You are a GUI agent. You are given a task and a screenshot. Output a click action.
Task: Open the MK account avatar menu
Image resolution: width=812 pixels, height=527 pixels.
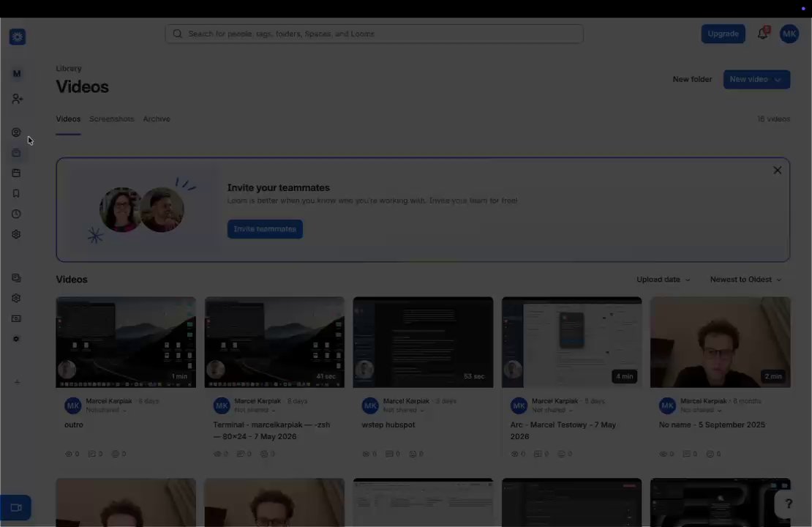pyautogui.click(x=789, y=34)
